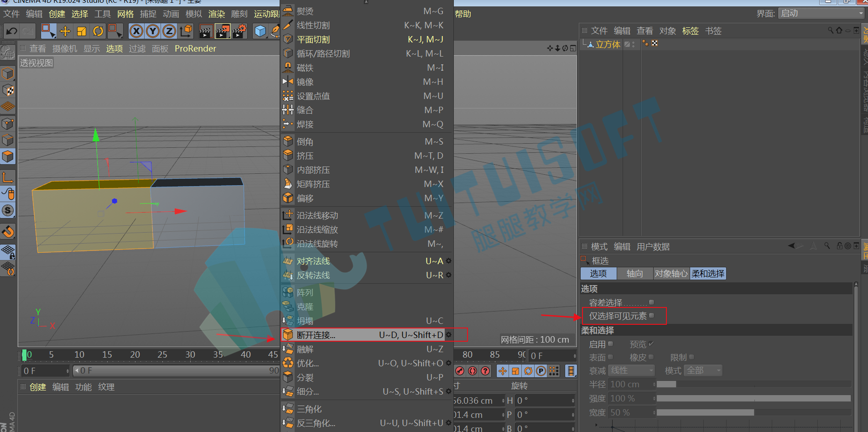Toggle the 容差选择 checkbox
Viewport: 868px width, 432px height.
click(x=651, y=302)
